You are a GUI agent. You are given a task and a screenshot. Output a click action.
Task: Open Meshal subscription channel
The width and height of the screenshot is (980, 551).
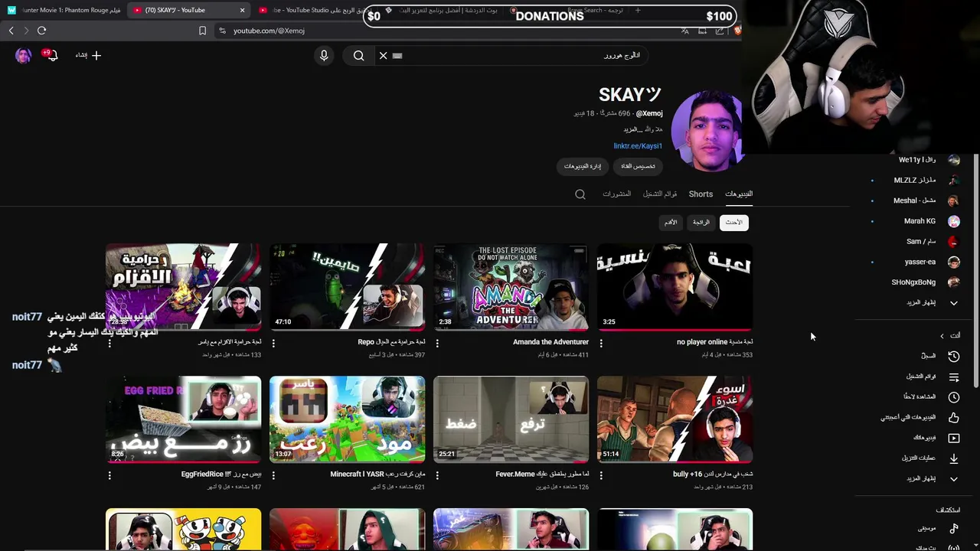coord(916,201)
